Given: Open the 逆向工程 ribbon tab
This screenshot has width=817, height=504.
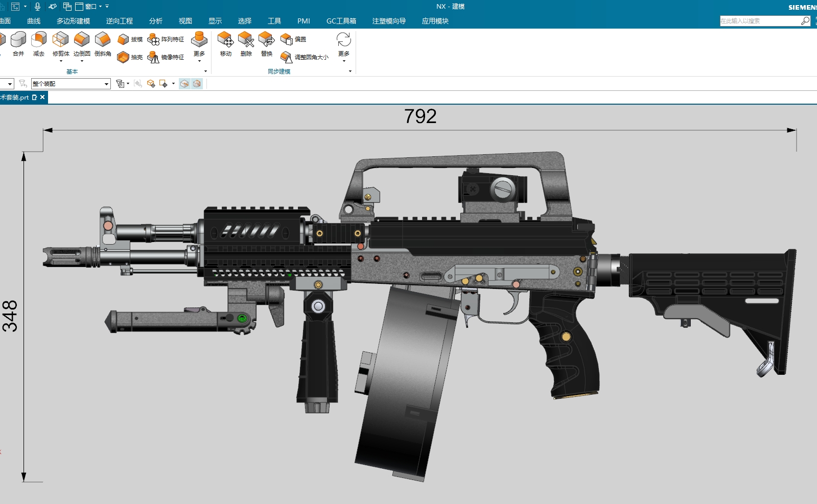Looking at the screenshot, I should (120, 21).
